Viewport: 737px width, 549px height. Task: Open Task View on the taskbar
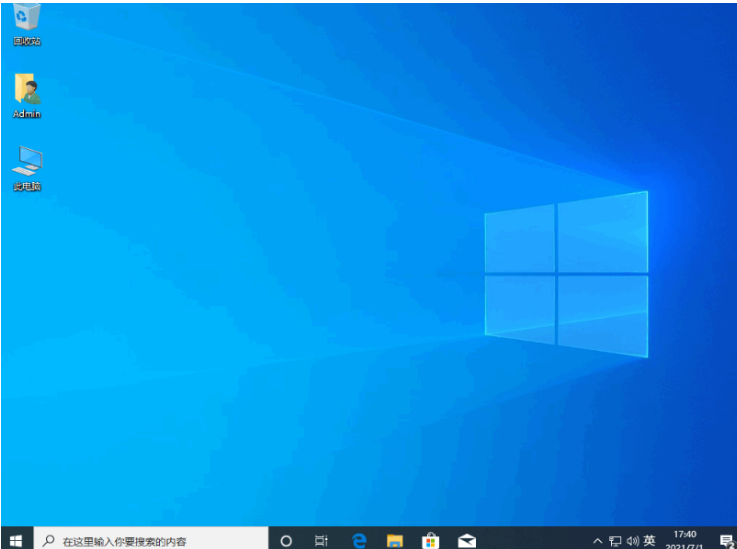(x=321, y=541)
